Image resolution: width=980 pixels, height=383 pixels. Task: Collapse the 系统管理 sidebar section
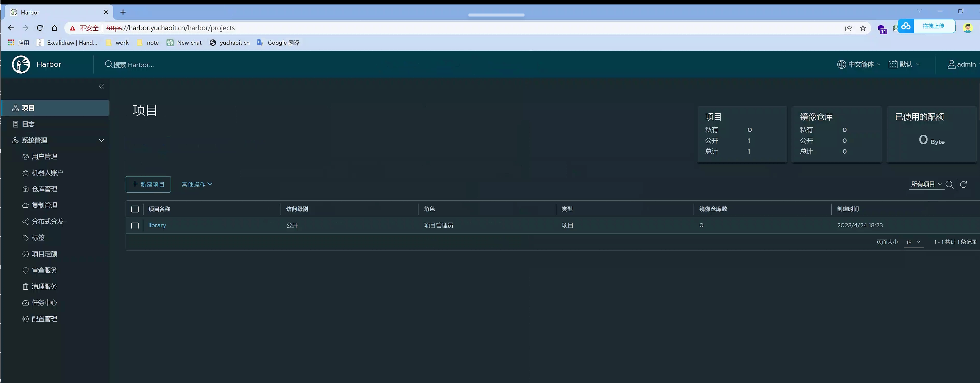click(101, 140)
